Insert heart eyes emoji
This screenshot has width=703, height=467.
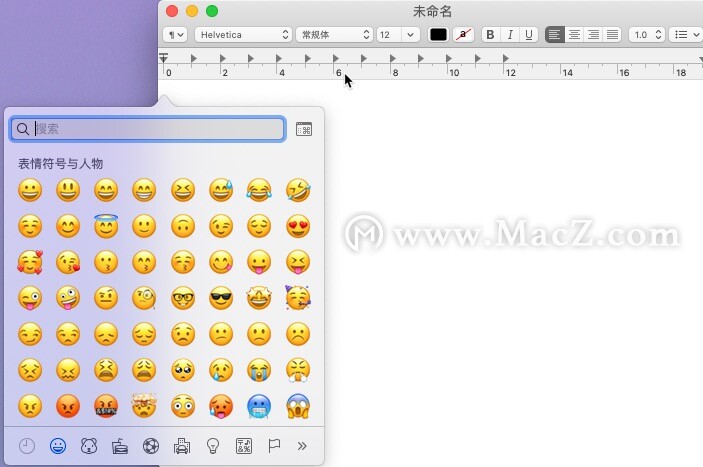pyautogui.click(x=298, y=226)
